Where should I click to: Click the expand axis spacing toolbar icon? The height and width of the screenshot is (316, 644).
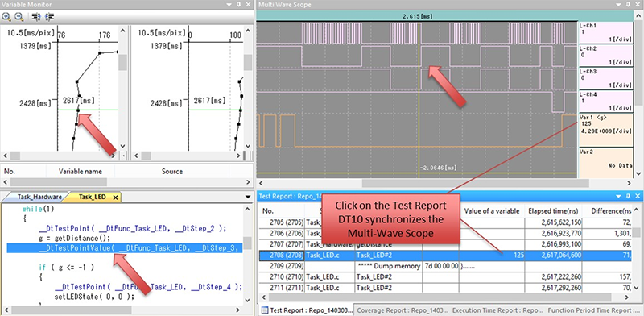(x=36, y=17)
